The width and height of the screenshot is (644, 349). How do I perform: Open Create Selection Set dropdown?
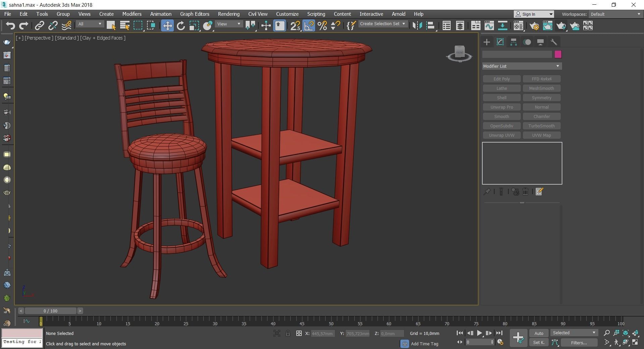pyautogui.click(x=383, y=24)
